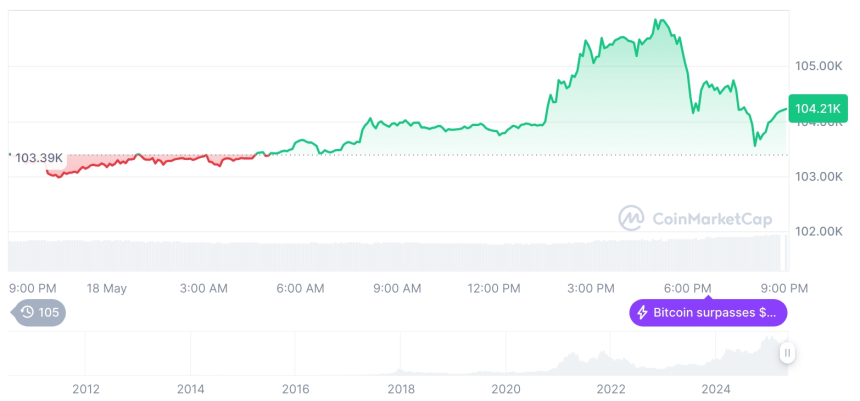Click the 6:00 AM time axis label
860x401 pixels.
click(300, 288)
